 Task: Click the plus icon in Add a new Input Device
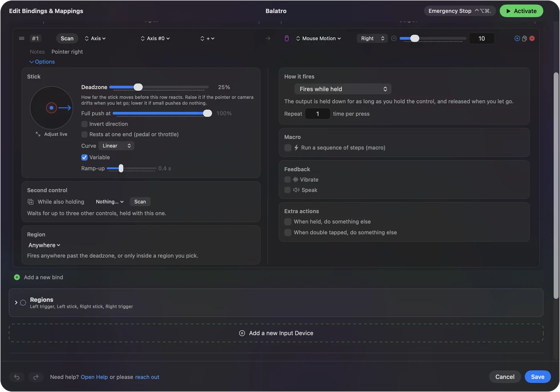242,333
